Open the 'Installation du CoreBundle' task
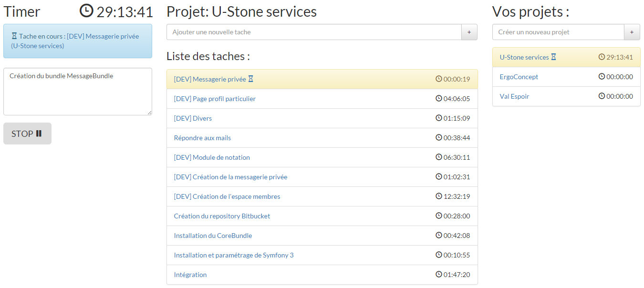 [213, 236]
